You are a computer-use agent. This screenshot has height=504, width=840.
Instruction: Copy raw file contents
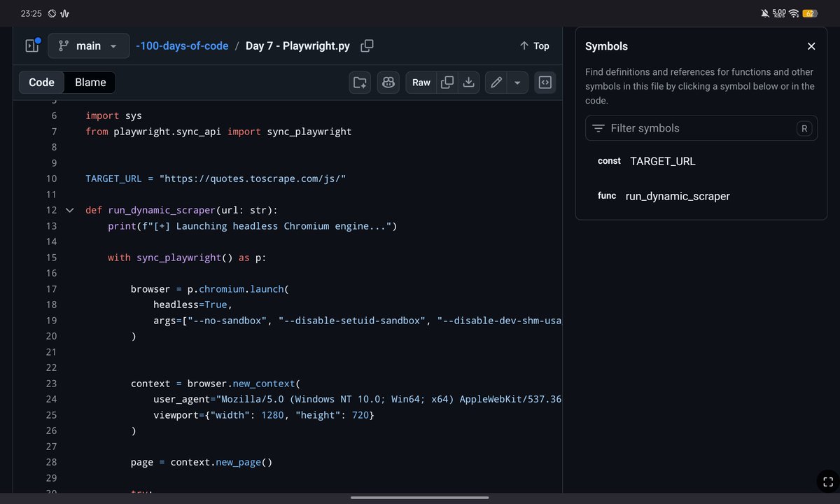447,82
